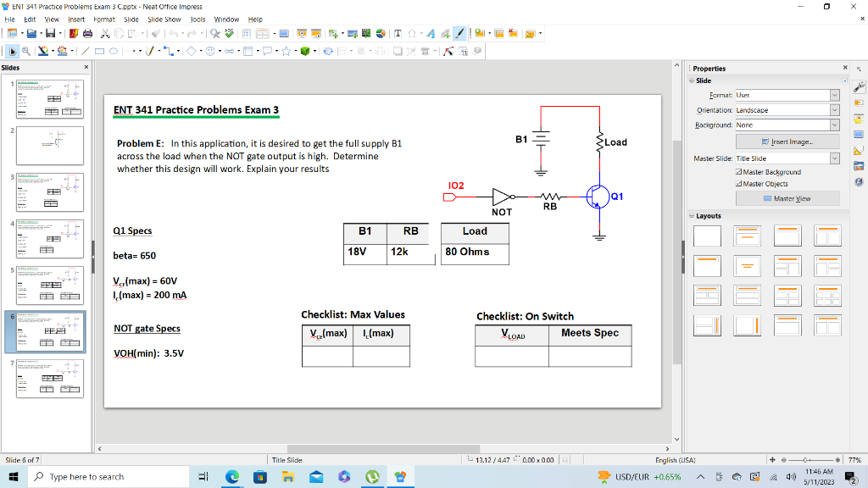Uncheck Master Objects in Properties

(x=738, y=184)
